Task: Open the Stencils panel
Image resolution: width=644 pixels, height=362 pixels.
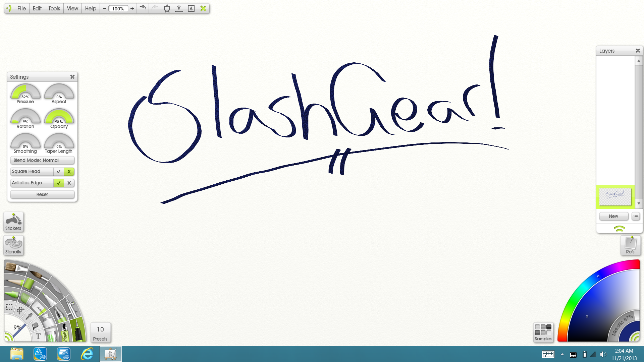Action: [13, 245]
